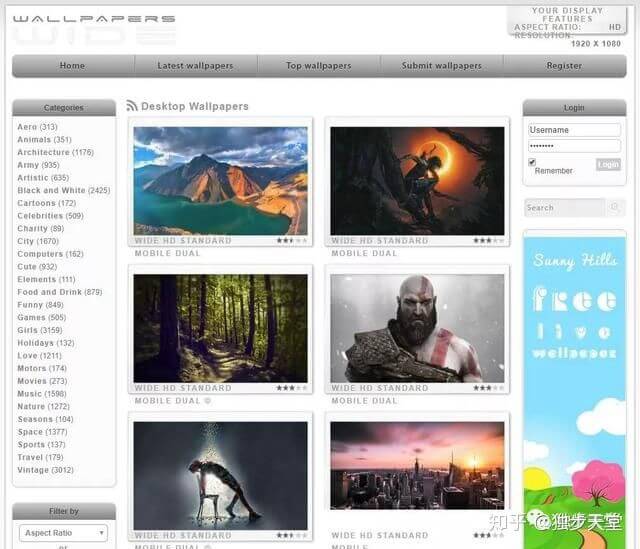Open the Artistic (635) category
This screenshot has width=640, height=549.
pos(43,178)
